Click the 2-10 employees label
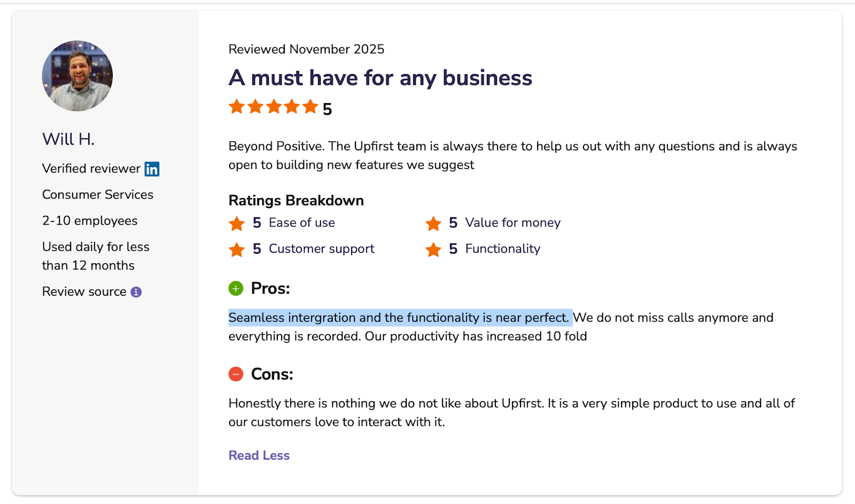 (90, 221)
